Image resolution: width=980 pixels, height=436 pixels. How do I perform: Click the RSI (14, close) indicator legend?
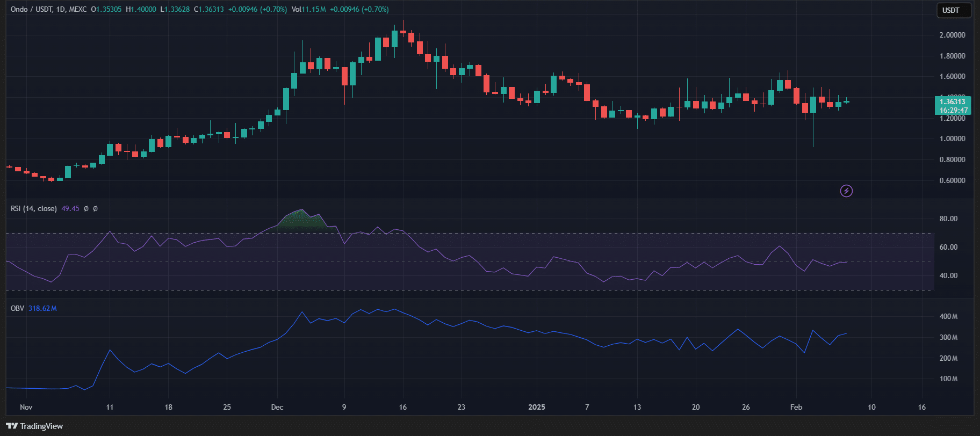pos(34,208)
